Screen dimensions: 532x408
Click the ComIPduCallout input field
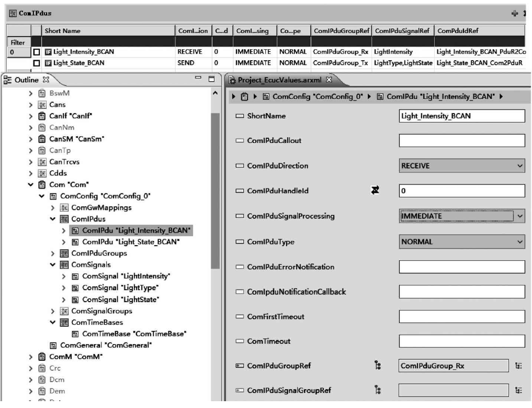(x=462, y=140)
